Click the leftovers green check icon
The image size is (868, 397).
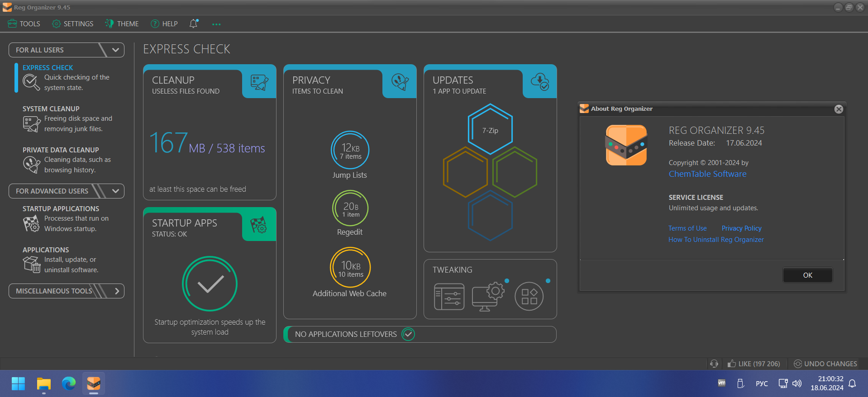click(408, 334)
